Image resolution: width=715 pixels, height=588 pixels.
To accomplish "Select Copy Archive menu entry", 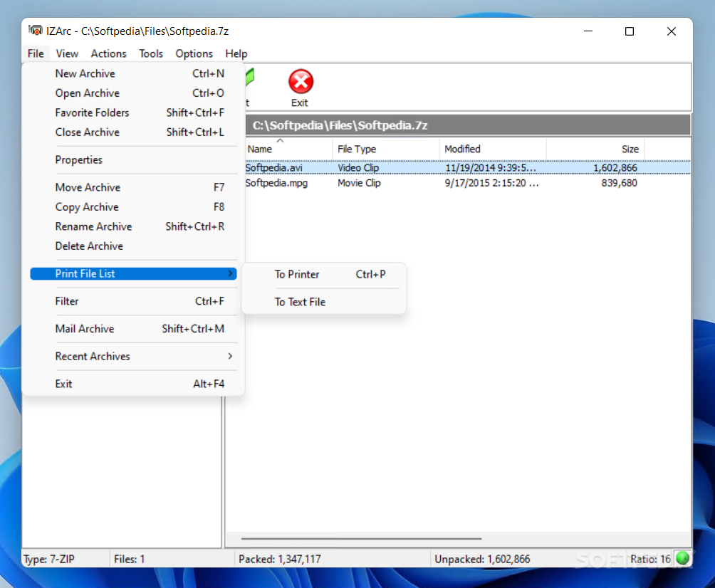I will coord(133,207).
